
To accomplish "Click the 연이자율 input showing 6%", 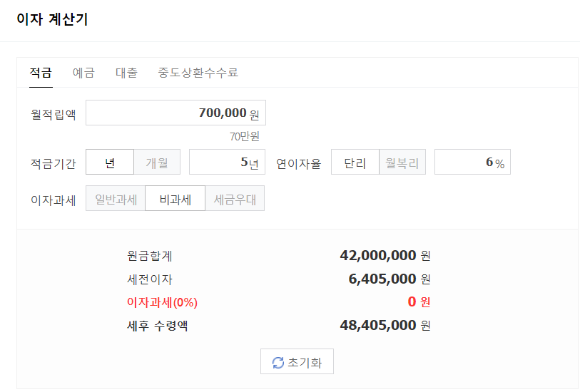I will (472, 162).
